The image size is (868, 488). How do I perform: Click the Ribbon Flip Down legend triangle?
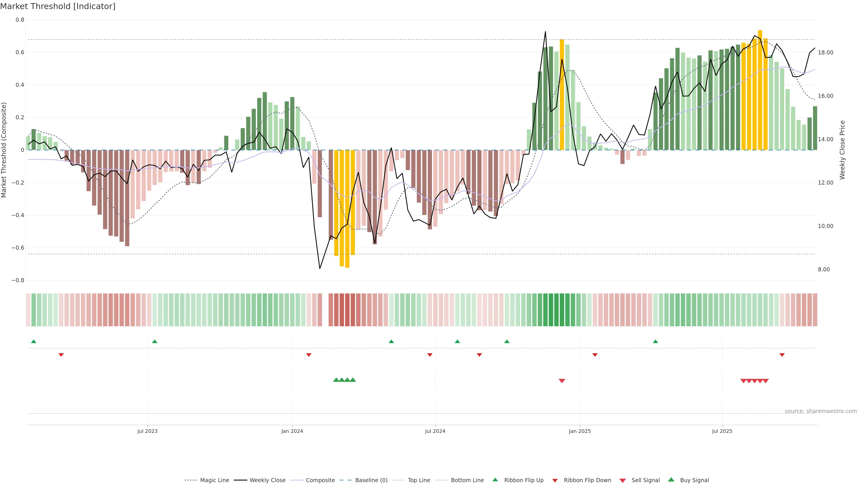pos(555,481)
